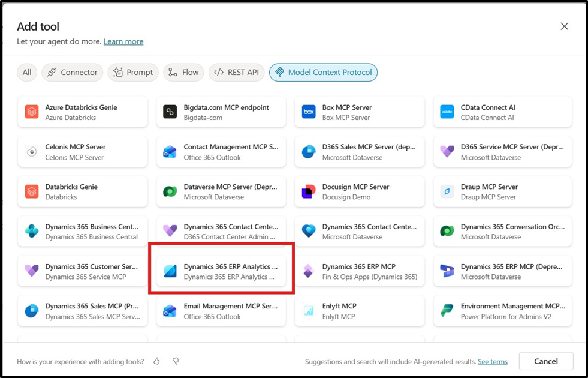Give thumbs down feedback on adding tools
This screenshot has height=378, width=588.
[x=176, y=361]
